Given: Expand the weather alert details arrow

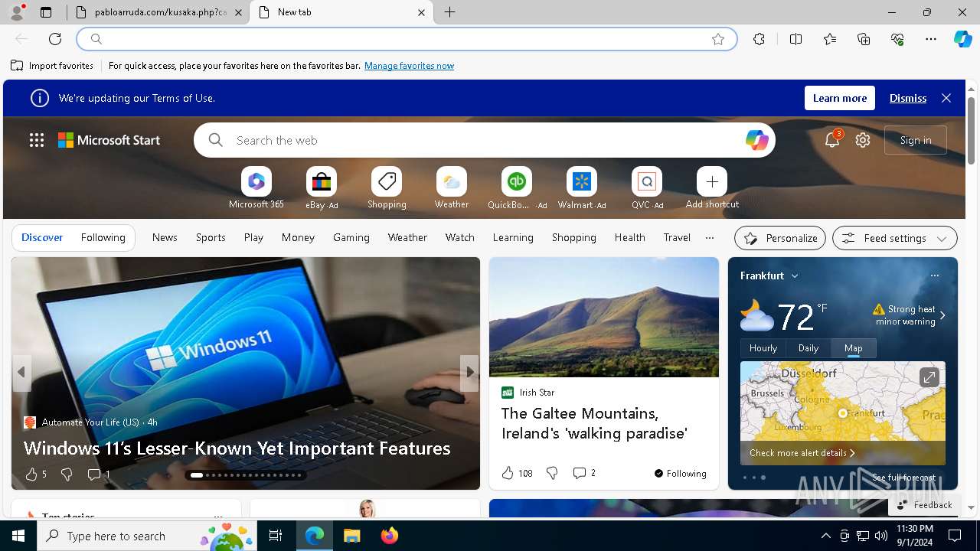Looking at the screenshot, I should pyautogui.click(x=942, y=315).
